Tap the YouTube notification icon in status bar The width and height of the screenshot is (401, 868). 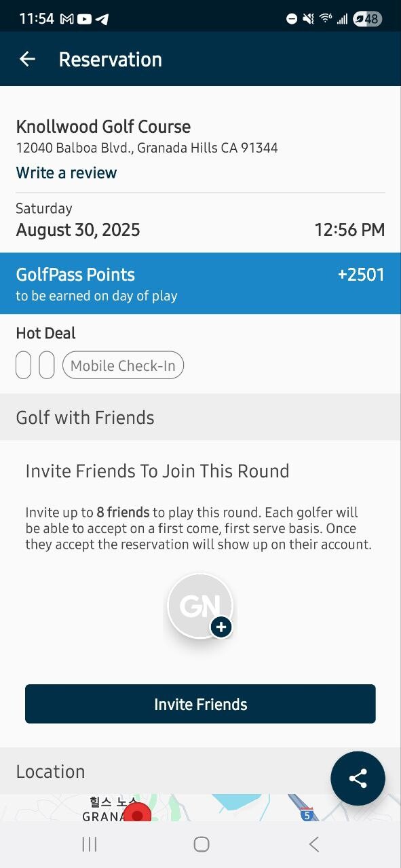(84, 19)
